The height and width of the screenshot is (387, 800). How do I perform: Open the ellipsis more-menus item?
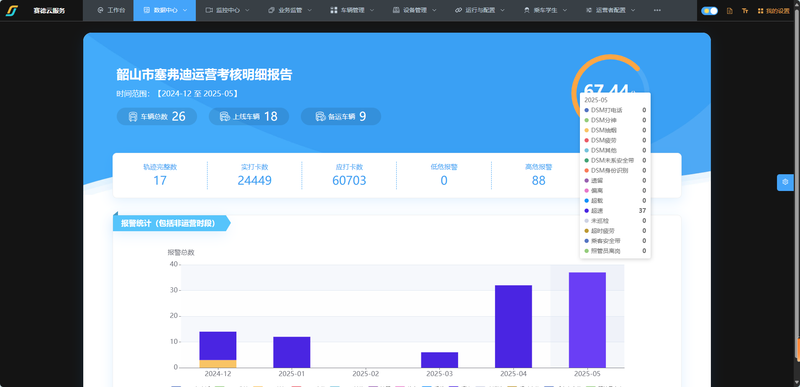pos(657,10)
